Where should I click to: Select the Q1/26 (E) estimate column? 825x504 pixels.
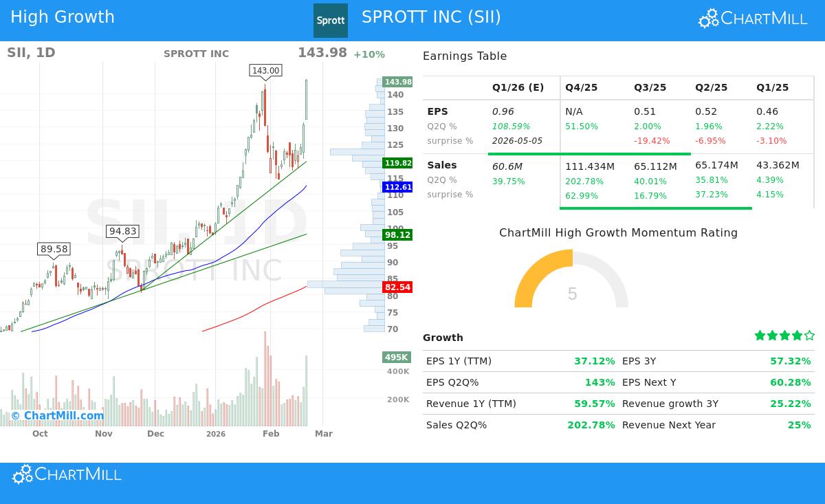click(518, 87)
